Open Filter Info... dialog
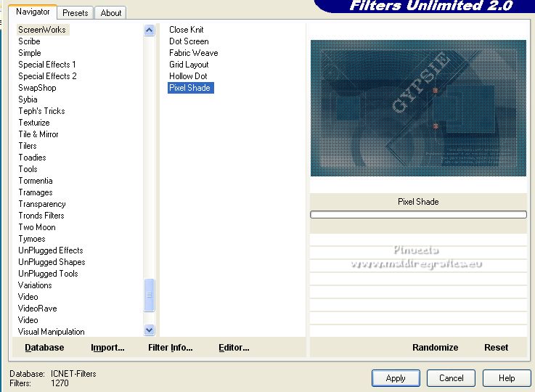This screenshot has width=535, height=392. point(171,347)
